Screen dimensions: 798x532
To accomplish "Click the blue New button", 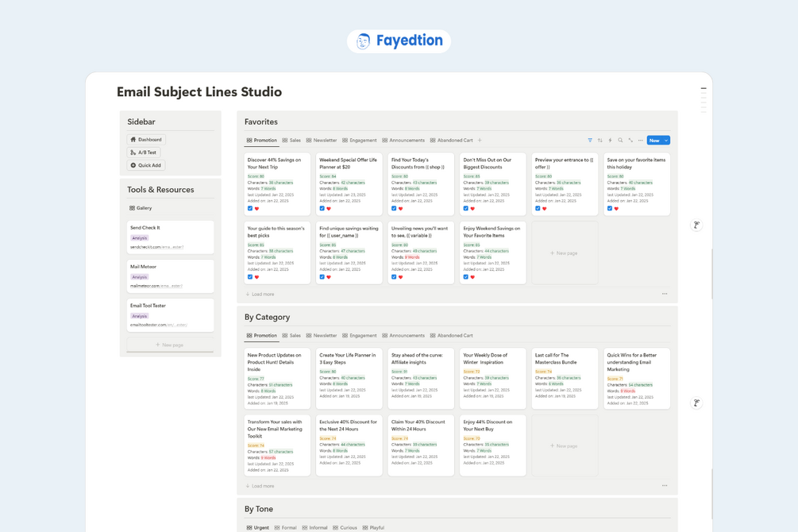I will point(654,141).
